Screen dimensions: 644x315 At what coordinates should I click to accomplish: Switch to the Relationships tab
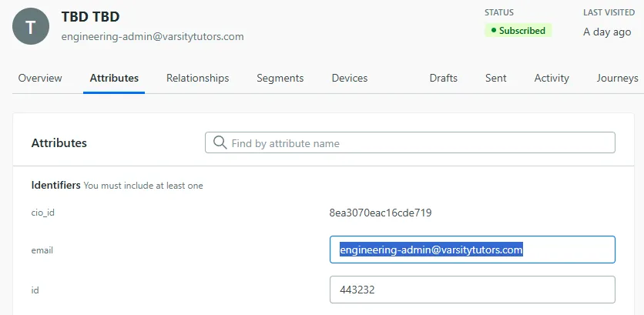[197, 78]
